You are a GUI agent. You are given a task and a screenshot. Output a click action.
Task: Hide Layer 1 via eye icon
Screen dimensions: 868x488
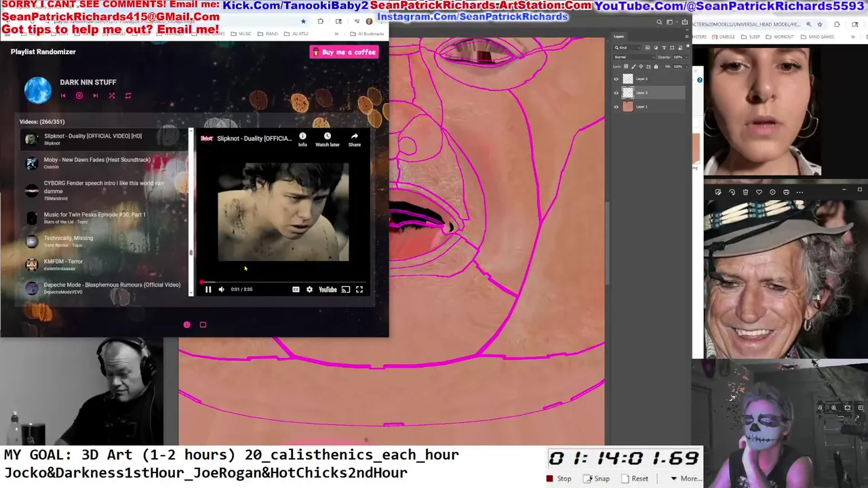coord(616,106)
